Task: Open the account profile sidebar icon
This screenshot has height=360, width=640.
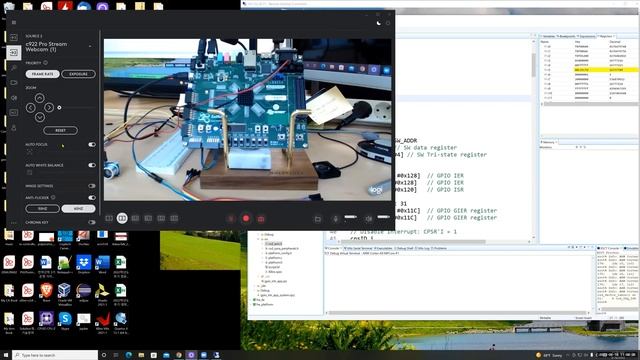Action: [13, 128]
